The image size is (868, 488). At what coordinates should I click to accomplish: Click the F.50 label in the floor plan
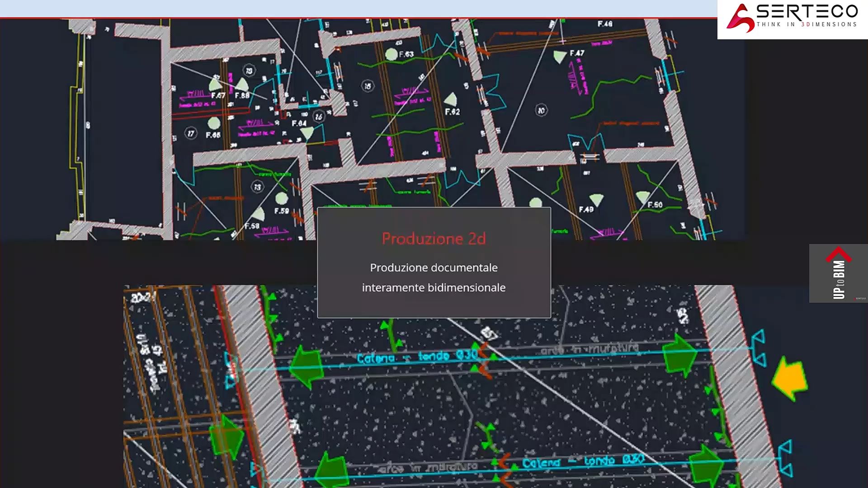tap(655, 205)
